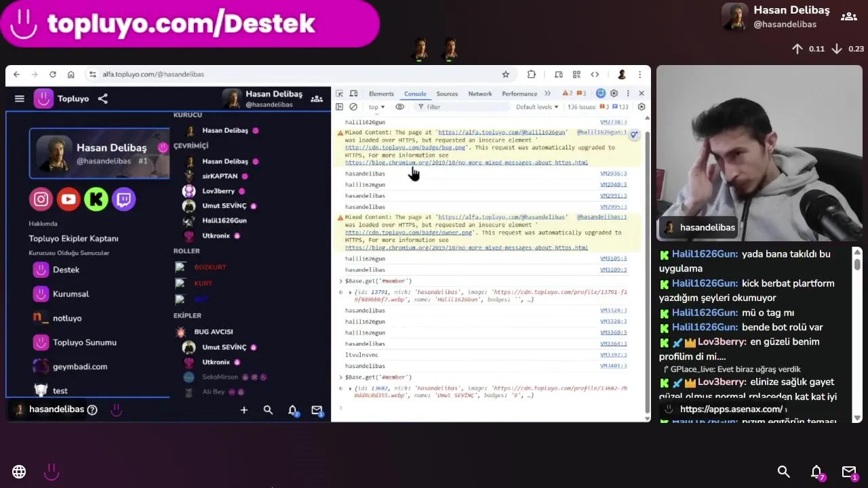Viewport: 868px width, 488px height.
Task: Select member Lov3berry in online list
Action: click(218, 191)
